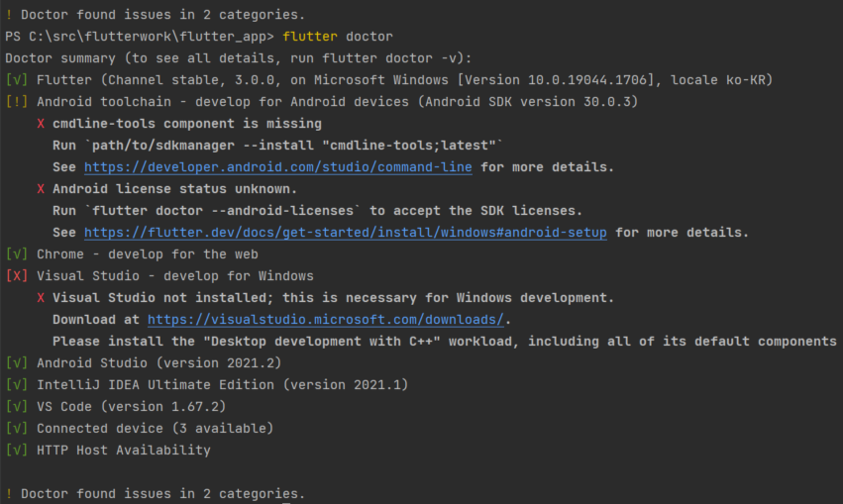Screen dimensions: 843x504
Task: Click the 'VS Code (version 1.67.2)' line
Action: (131, 407)
